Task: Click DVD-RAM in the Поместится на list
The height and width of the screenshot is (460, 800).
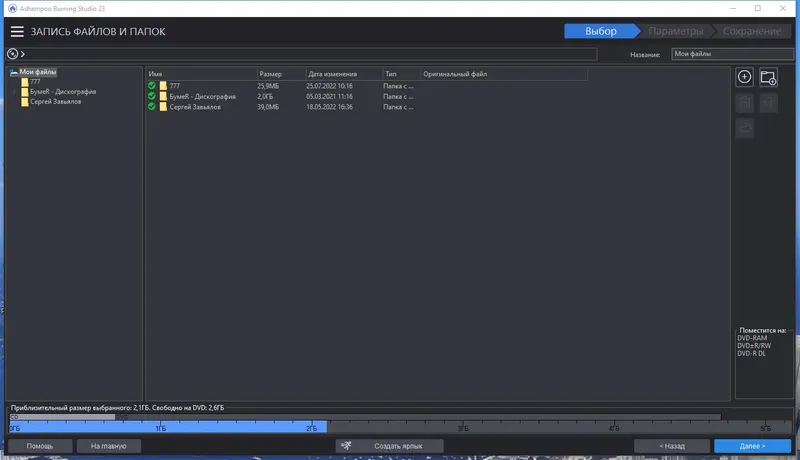Action: click(x=752, y=338)
